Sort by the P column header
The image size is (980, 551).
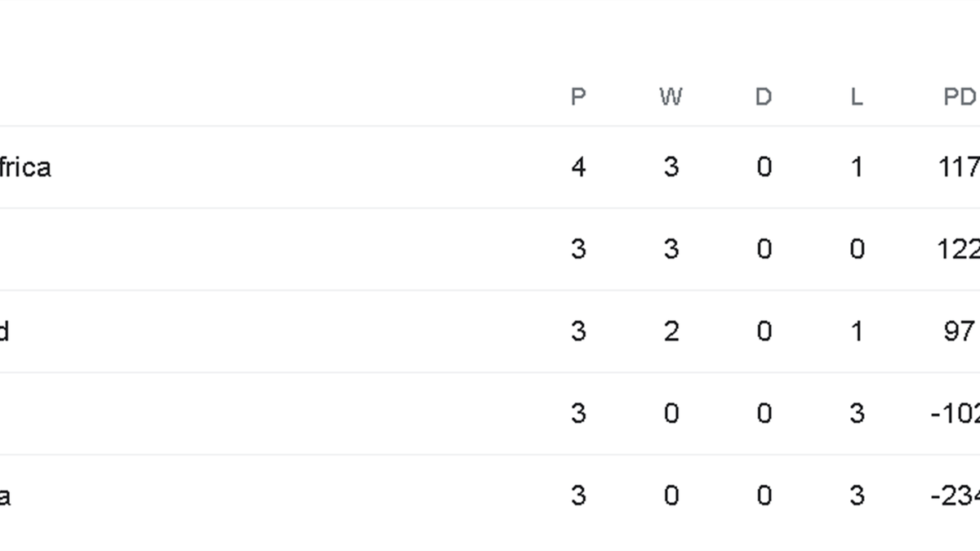click(x=578, y=97)
